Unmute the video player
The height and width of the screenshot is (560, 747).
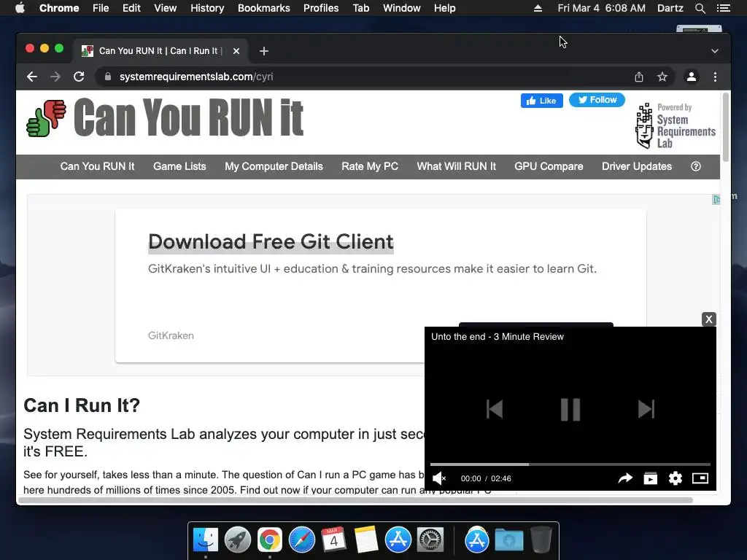[438, 478]
